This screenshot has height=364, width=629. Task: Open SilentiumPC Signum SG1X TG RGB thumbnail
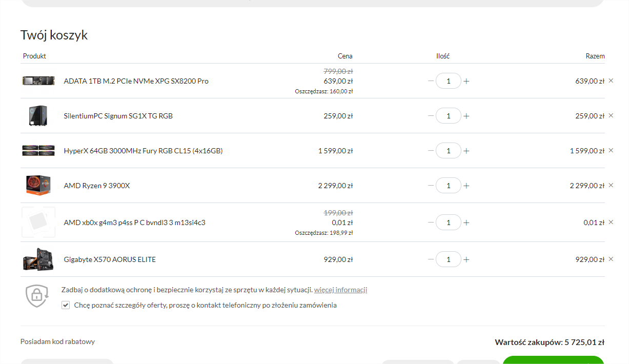(38, 115)
